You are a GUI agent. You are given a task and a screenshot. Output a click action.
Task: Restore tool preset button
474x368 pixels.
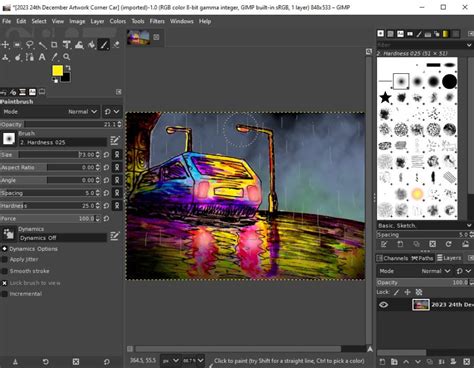point(46,362)
